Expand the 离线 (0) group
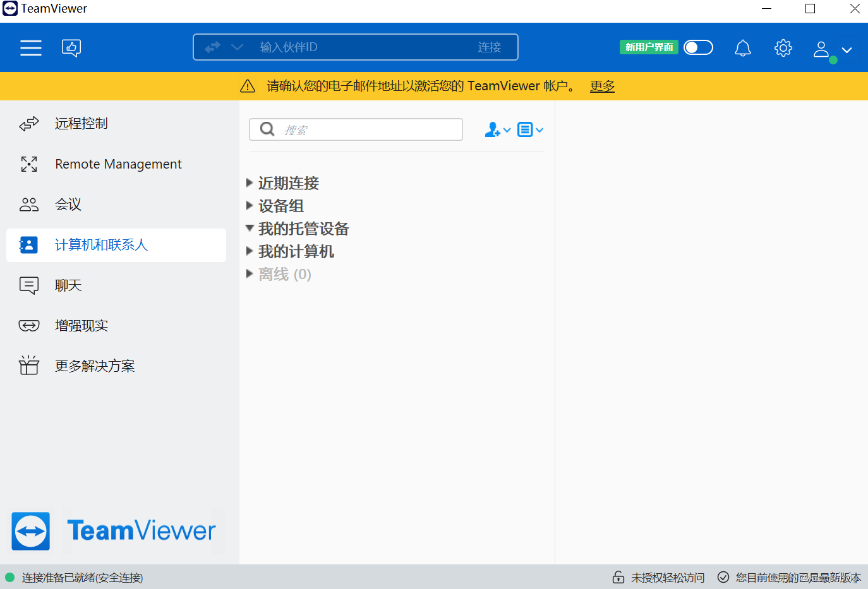Image resolution: width=868 pixels, height=589 pixels. (x=250, y=274)
